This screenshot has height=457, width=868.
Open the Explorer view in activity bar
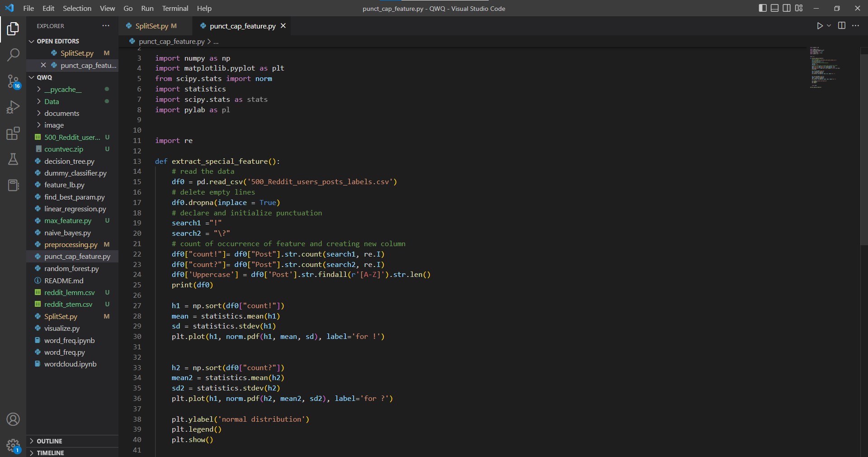click(x=13, y=29)
